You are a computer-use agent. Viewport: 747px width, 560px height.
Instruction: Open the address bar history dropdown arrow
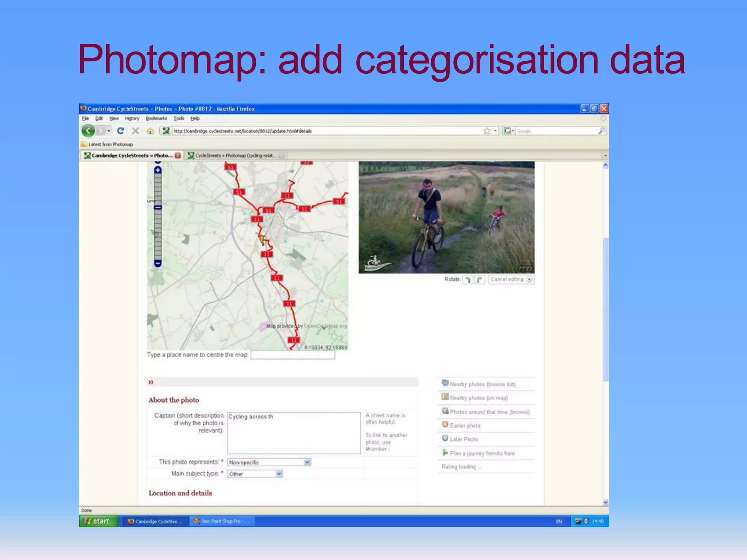click(x=495, y=131)
